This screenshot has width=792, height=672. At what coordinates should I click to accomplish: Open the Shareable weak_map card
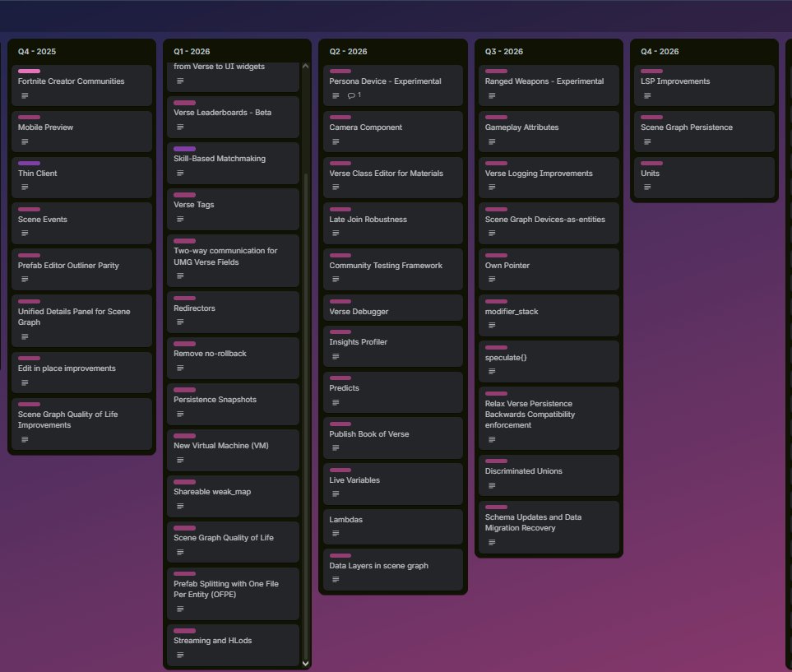[233, 496]
